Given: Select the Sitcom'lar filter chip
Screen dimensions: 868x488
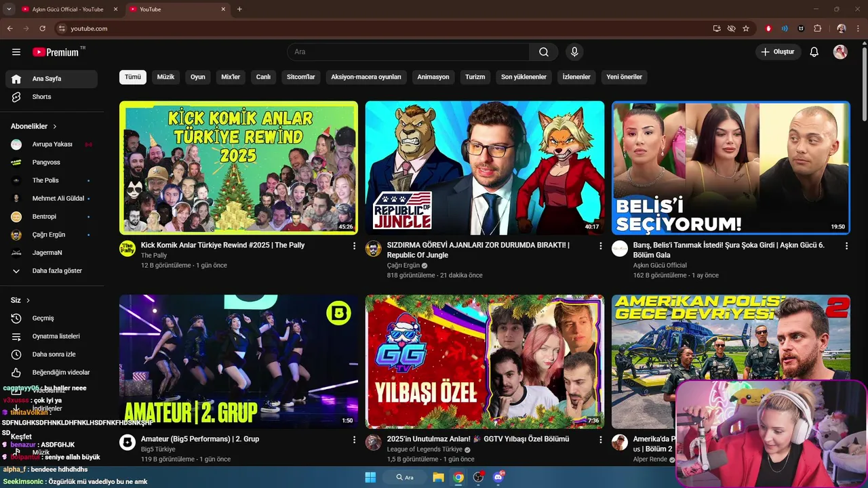Looking at the screenshot, I should pos(301,77).
